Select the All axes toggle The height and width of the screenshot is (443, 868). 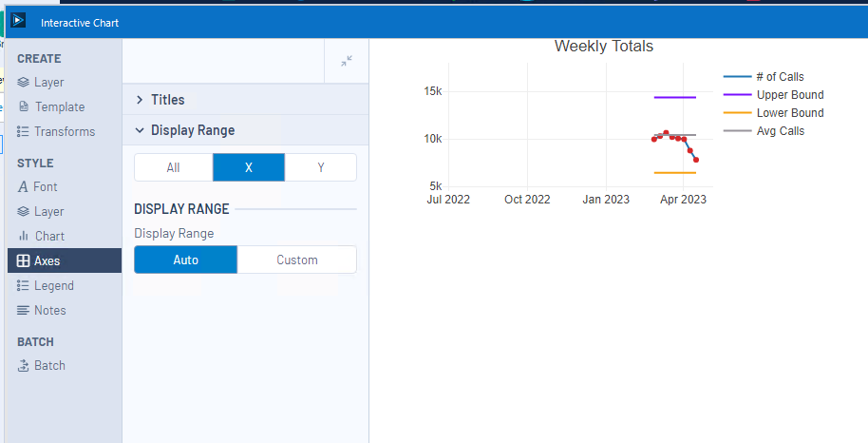[173, 167]
